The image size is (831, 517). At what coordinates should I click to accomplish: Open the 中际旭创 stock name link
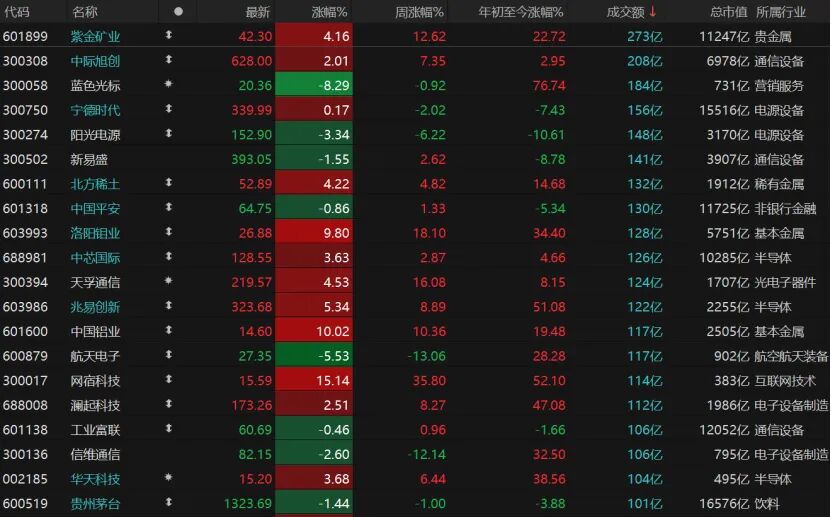95,61
